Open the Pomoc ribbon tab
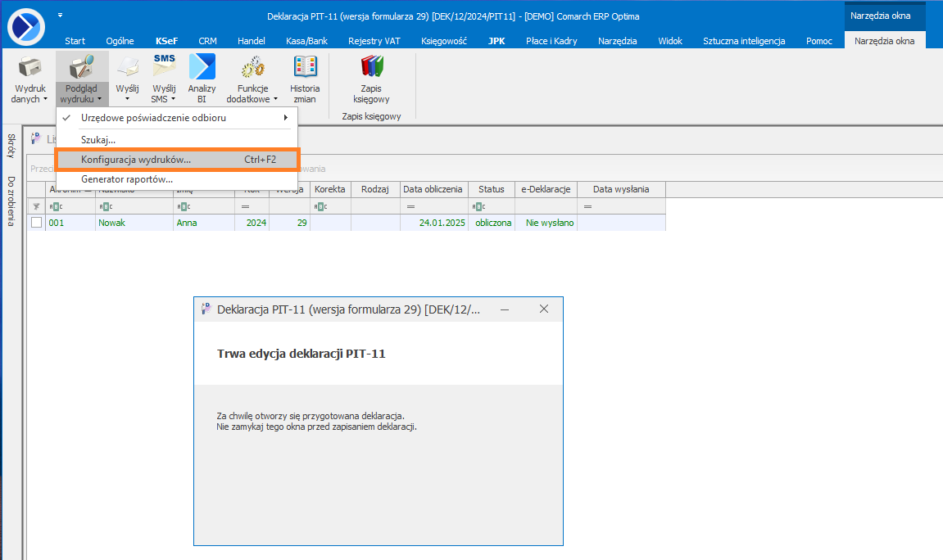Screen dimensions: 943x560 pyautogui.click(x=819, y=41)
